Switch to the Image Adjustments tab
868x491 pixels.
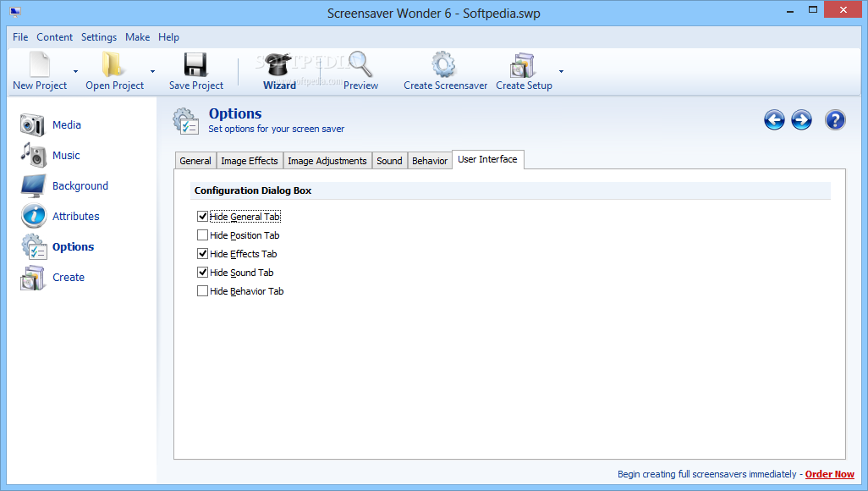327,161
